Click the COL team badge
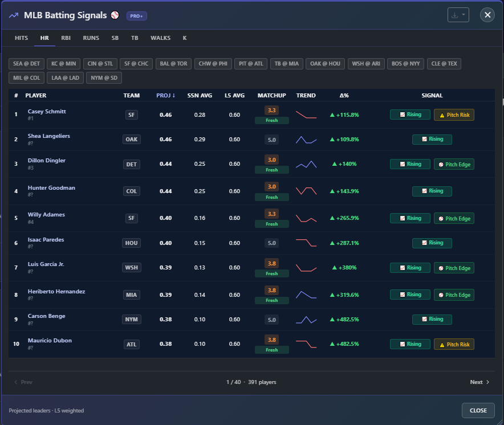Image resolution: width=504 pixels, height=425 pixels. point(132,191)
